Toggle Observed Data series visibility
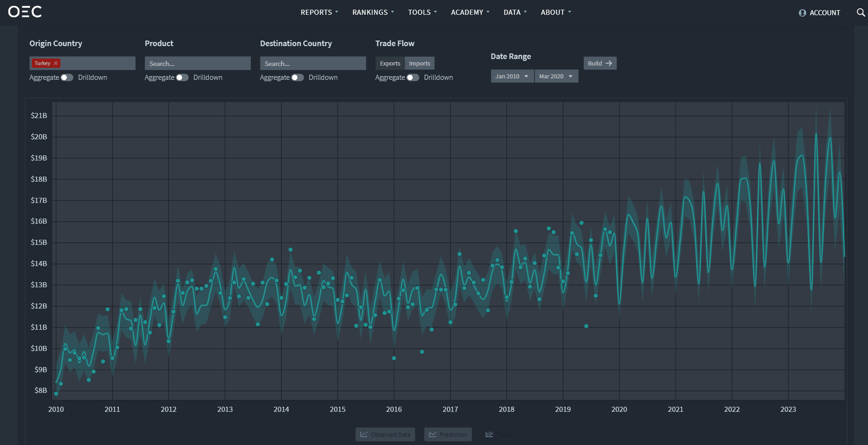 coord(385,434)
